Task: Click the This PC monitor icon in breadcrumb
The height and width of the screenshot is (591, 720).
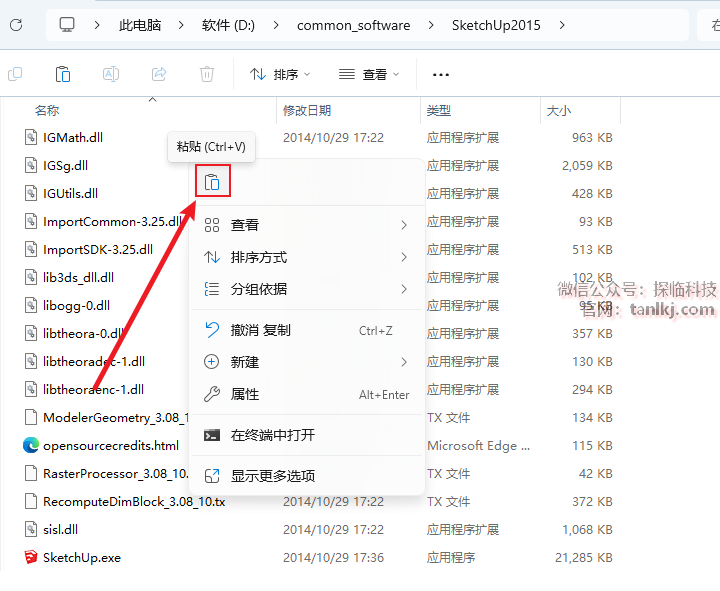Action: [67, 25]
